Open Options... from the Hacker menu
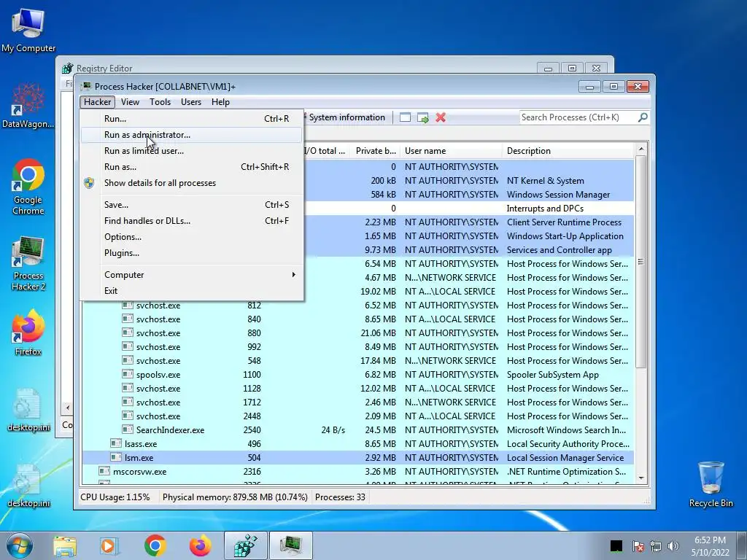747x560 pixels. (x=192, y=237)
